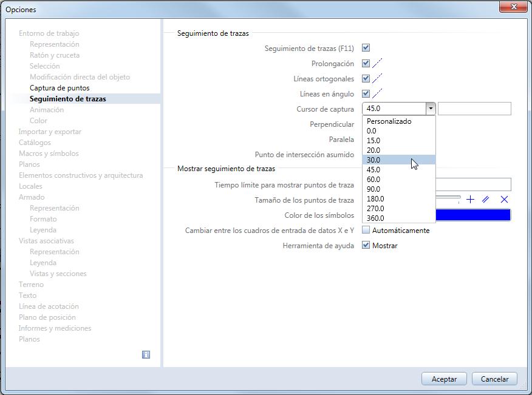This screenshot has height=395, width=532.
Task: Open Macros y símbolos category
Action: coord(49,154)
